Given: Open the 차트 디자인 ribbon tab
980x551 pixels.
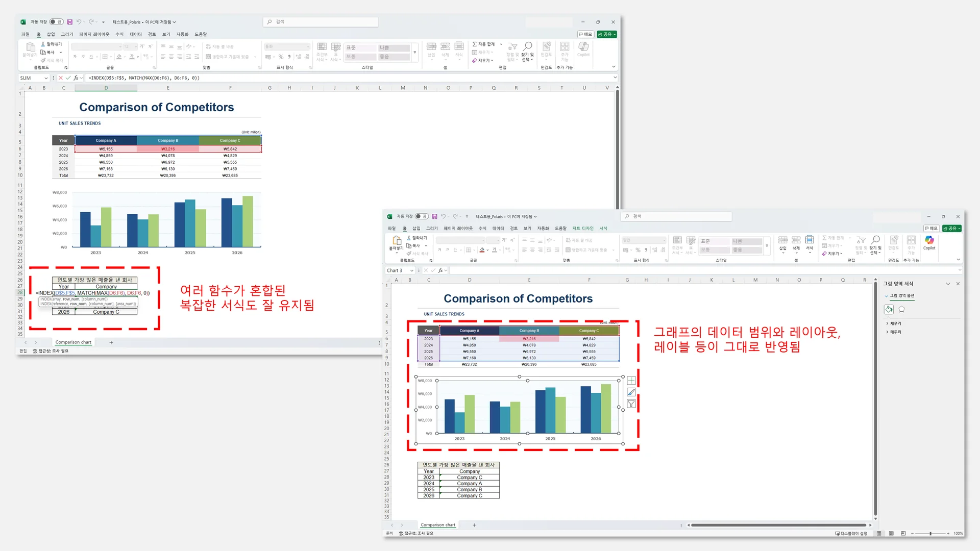Looking at the screenshot, I should [x=582, y=228].
